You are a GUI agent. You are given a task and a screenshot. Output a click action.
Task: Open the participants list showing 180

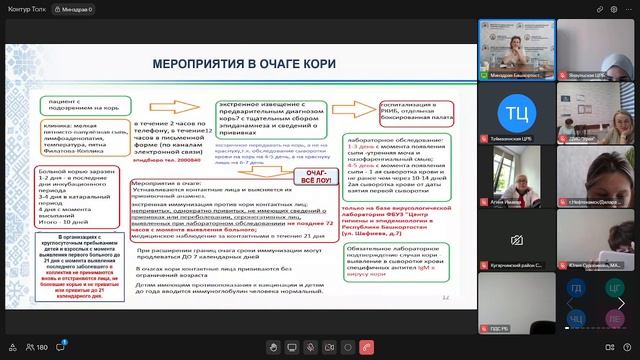tap(37, 347)
